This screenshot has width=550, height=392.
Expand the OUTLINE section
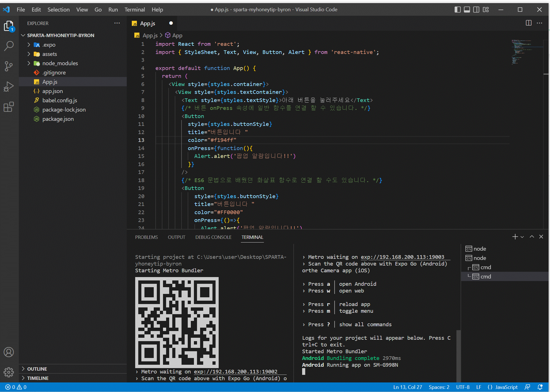[x=73, y=369]
